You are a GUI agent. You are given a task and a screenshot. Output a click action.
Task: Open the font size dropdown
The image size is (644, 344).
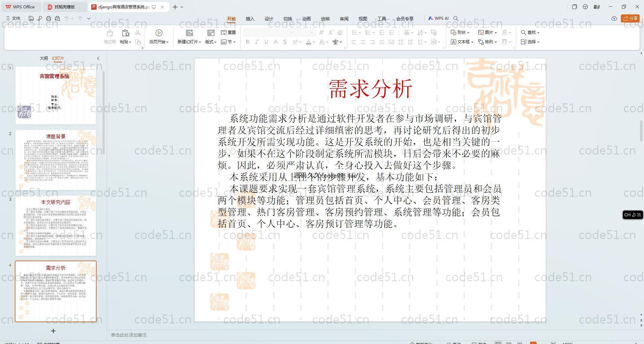point(312,33)
